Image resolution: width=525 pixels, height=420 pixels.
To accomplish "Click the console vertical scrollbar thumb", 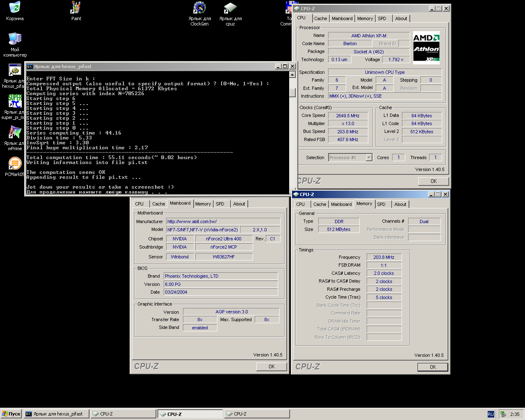I will pos(292,93).
